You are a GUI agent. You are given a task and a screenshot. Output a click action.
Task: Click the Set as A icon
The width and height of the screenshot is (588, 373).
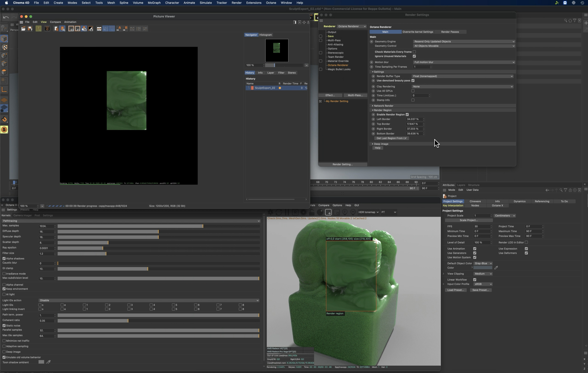pos(119,29)
